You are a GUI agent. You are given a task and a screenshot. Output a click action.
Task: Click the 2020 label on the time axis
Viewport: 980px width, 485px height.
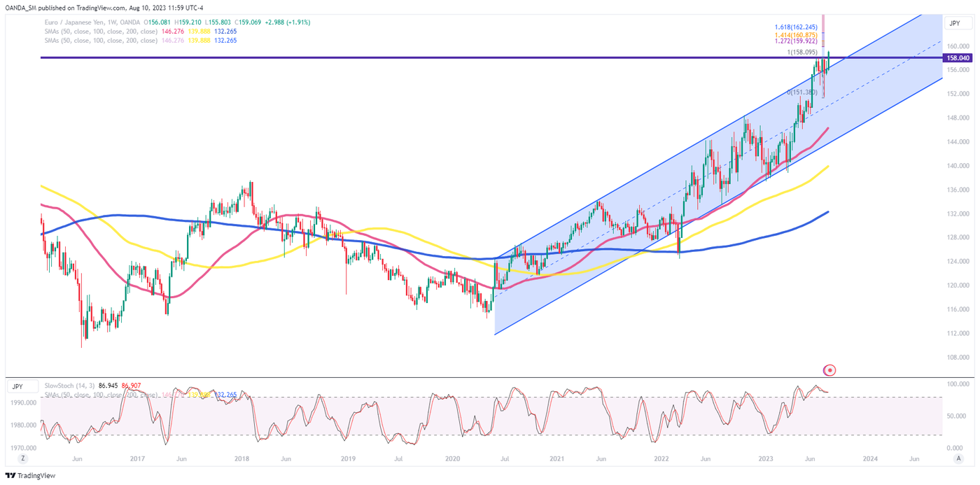coord(452,459)
